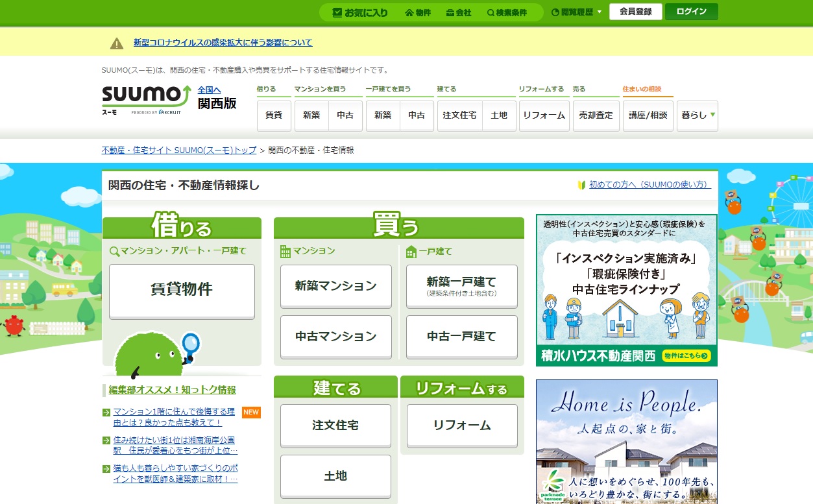813x504 pixels.
Task: Click the 建てる section header
Action: point(335,387)
